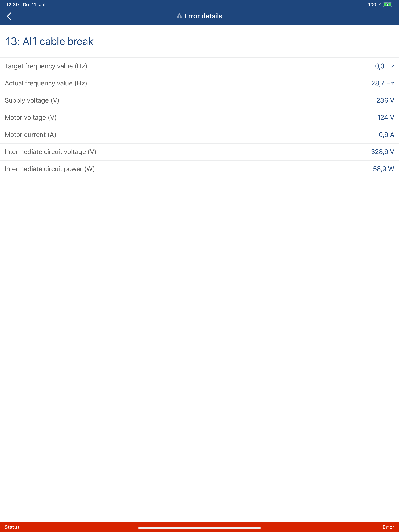399x532 pixels.
Task: Tap the Supply voltage (V) label
Action: point(32,100)
